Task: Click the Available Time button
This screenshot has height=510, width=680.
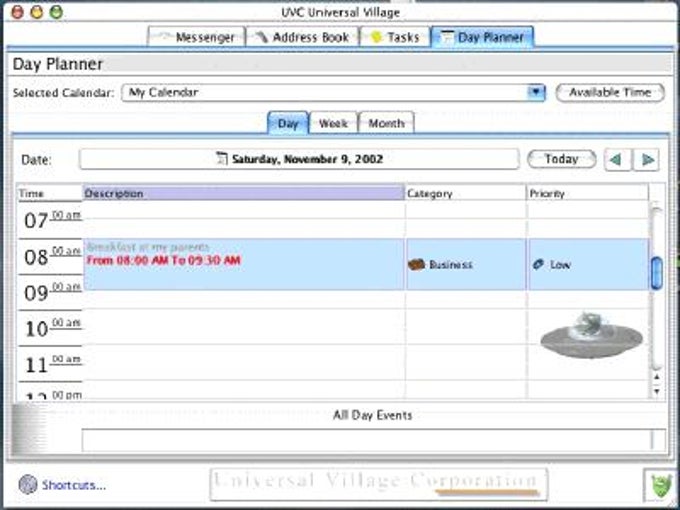Action: 610,92
